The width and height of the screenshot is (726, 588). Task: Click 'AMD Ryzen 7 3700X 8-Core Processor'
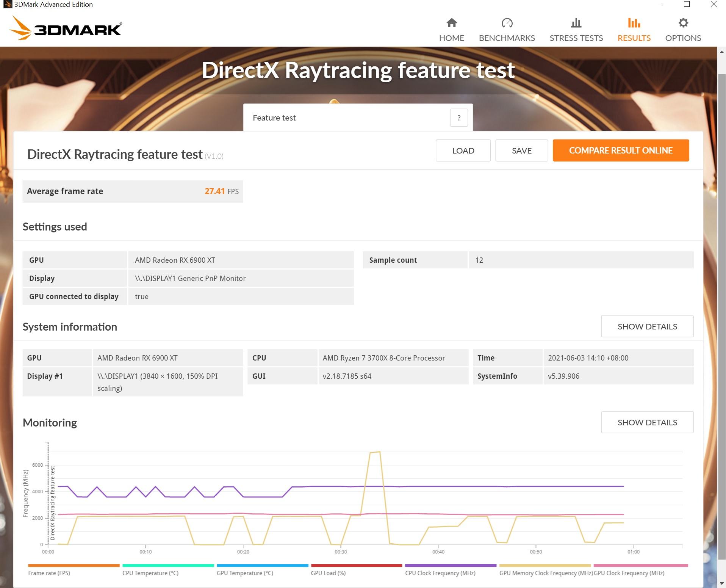coord(383,358)
